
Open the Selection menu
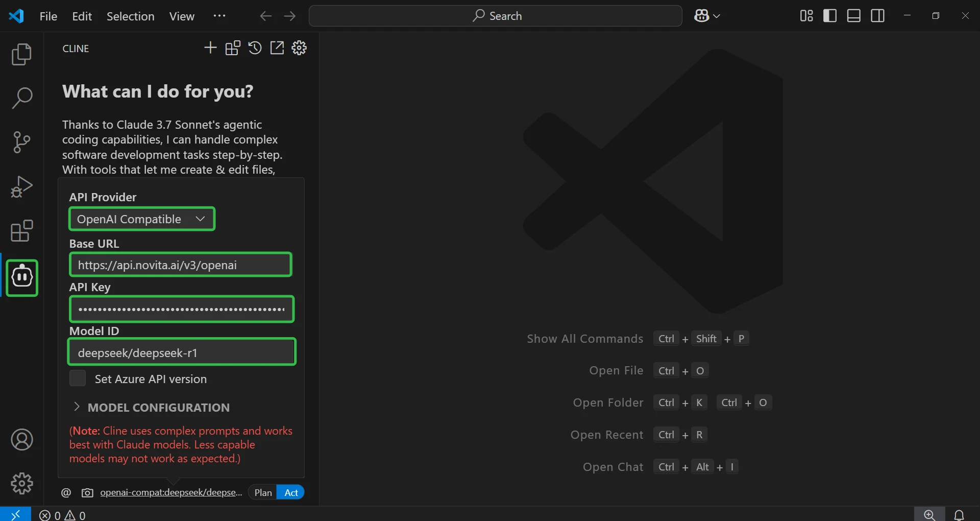(x=130, y=16)
